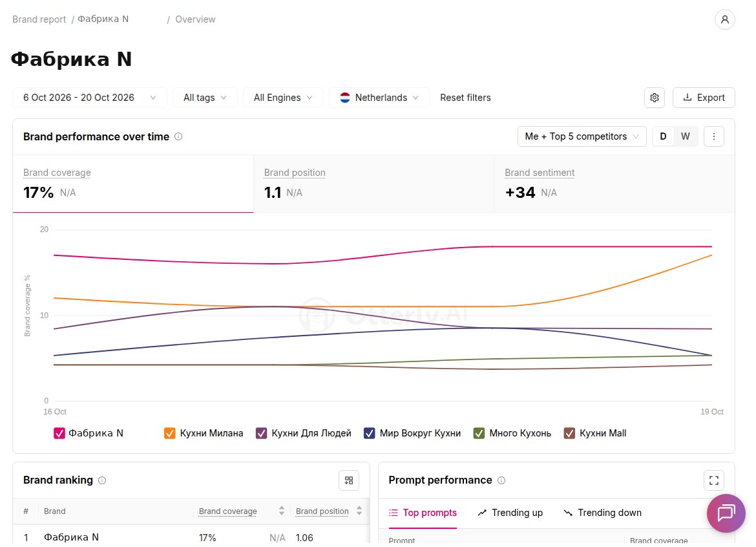Image resolution: width=756 pixels, height=547 pixels.
Task: Switch to the Top prompts tab
Action: point(423,513)
